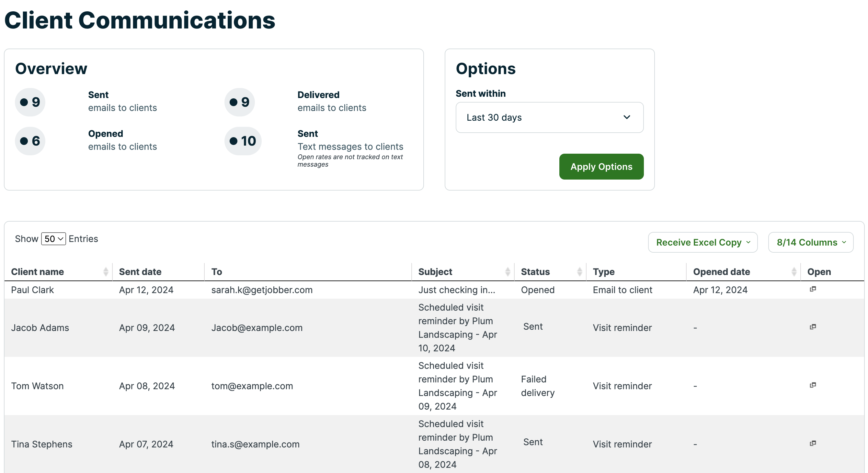
Task: Sort by Status column arrows
Action: pyautogui.click(x=579, y=272)
